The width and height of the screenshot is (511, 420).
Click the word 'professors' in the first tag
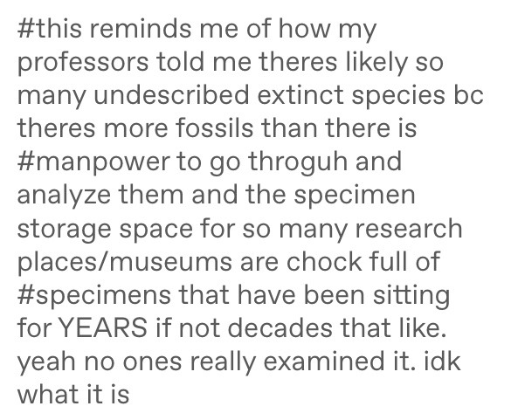click(83, 63)
